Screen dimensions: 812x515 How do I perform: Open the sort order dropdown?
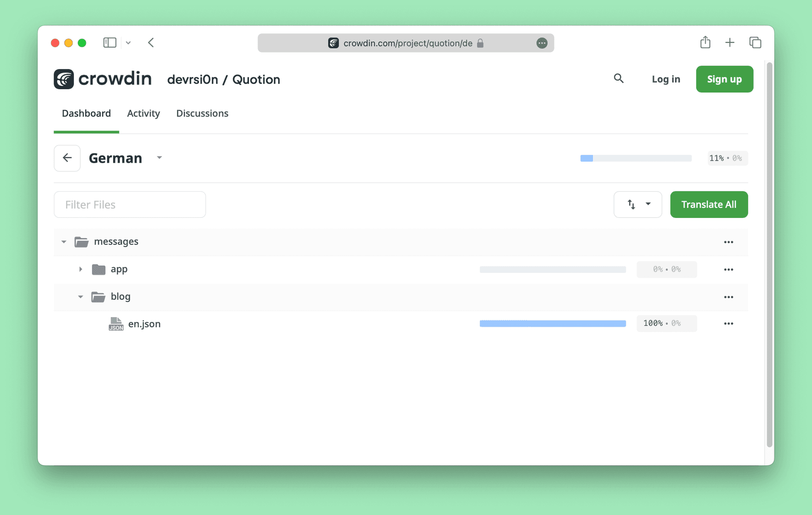point(638,205)
